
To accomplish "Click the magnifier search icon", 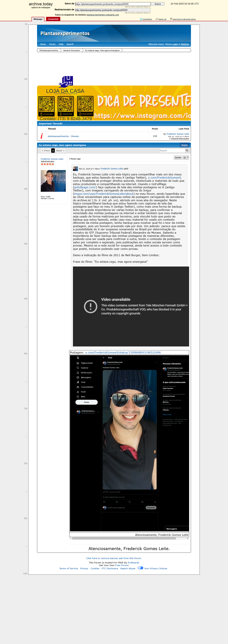I will click(x=187, y=151).
